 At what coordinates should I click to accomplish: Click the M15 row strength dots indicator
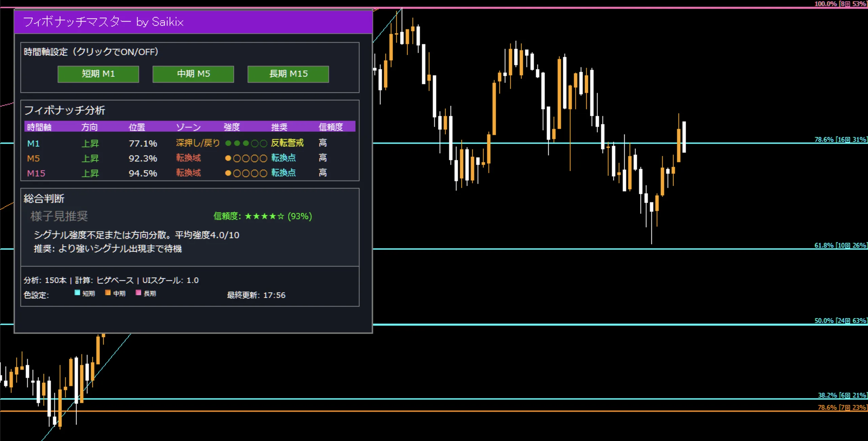tap(246, 173)
